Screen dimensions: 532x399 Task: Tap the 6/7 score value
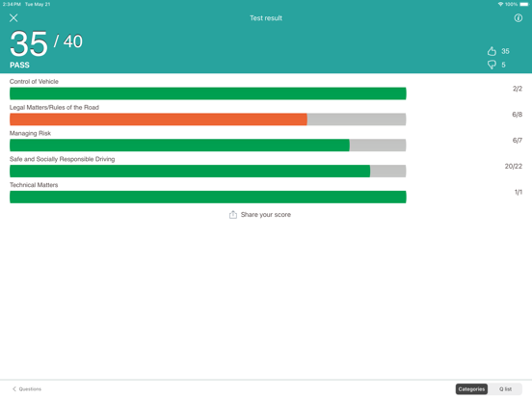pos(518,140)
